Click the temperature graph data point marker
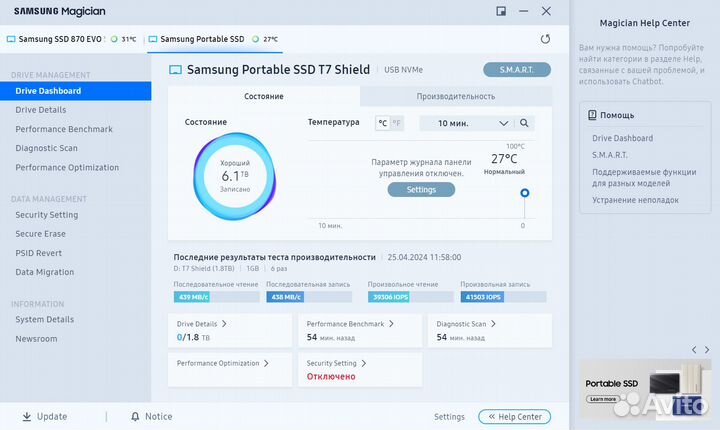 click(x=524, y=193)
